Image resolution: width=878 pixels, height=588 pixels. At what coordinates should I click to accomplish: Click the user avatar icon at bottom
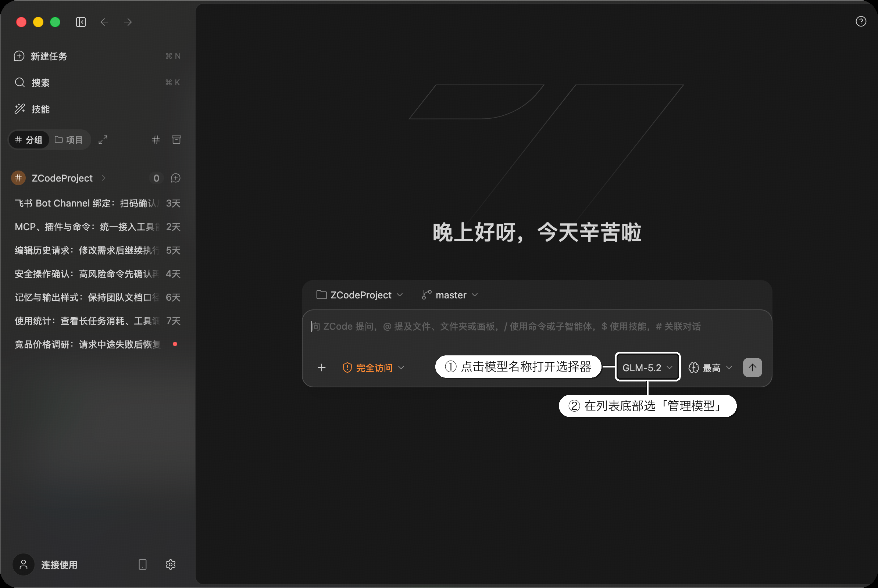(x=24, y=564)
